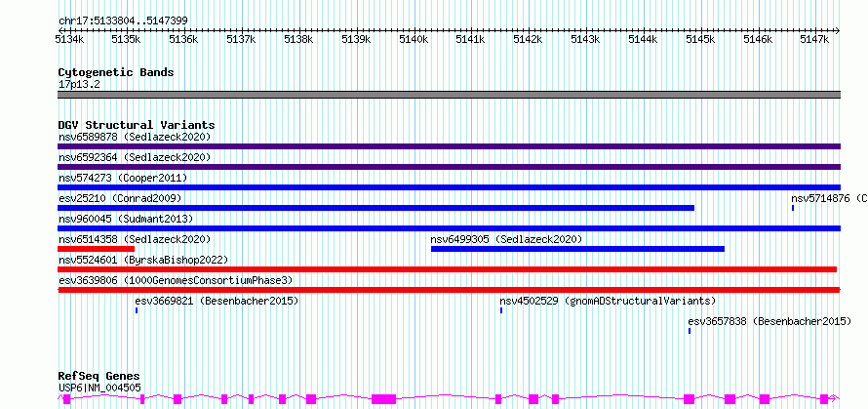Select the red esv3639806 variant bar
This screenshot has width=868, height=409.
point(449,290)
